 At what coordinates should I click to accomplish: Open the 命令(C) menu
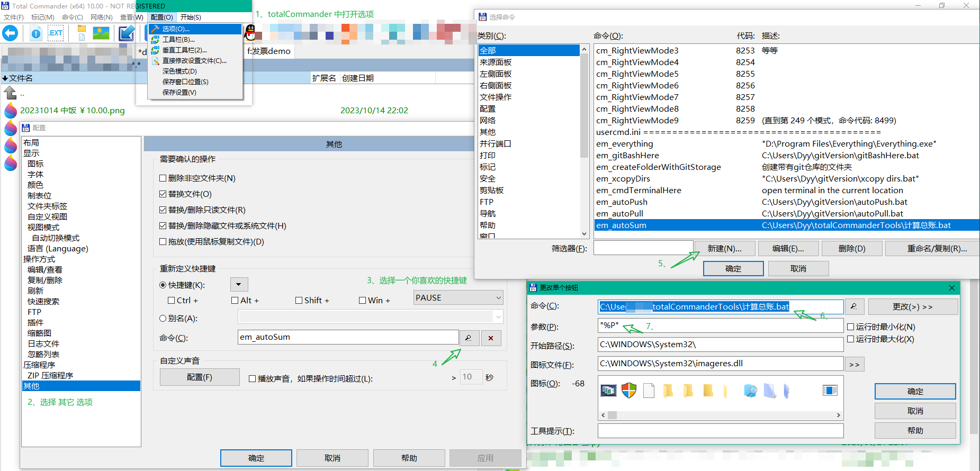point(73,17)
